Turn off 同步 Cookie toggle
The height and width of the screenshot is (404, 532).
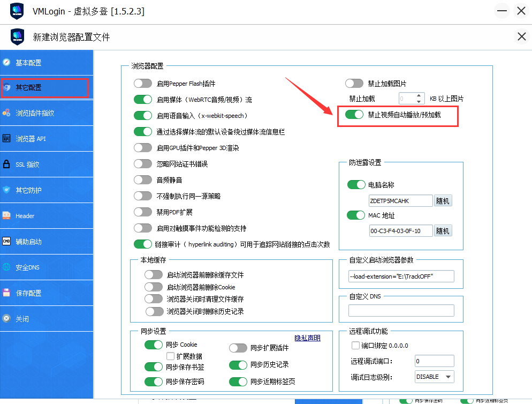click(x=154, y=345)
